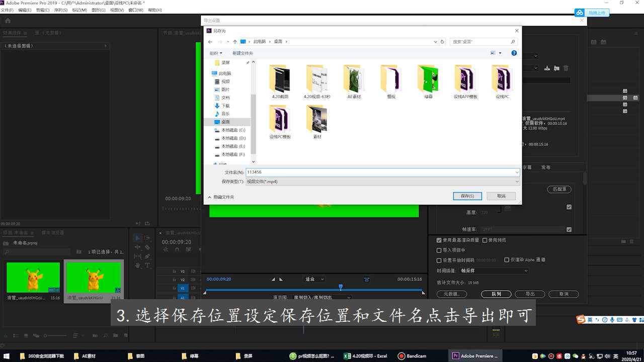Change folder view mode icon

(493, 53)
